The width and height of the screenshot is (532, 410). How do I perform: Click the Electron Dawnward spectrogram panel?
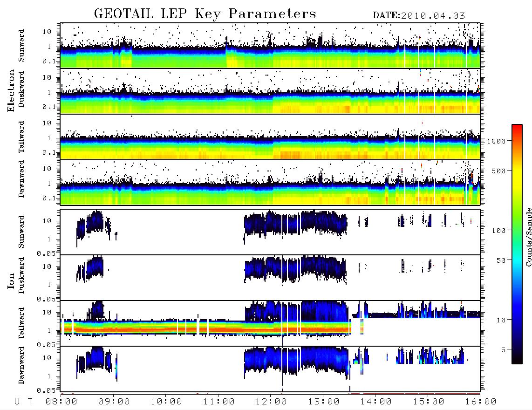point(270,183)
